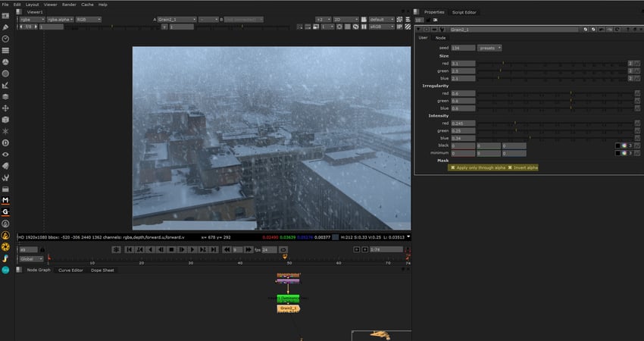Open the Cache menu
The width and height of the screenshot is (644, 341).
pyautogui.click(x=87, y=5)
